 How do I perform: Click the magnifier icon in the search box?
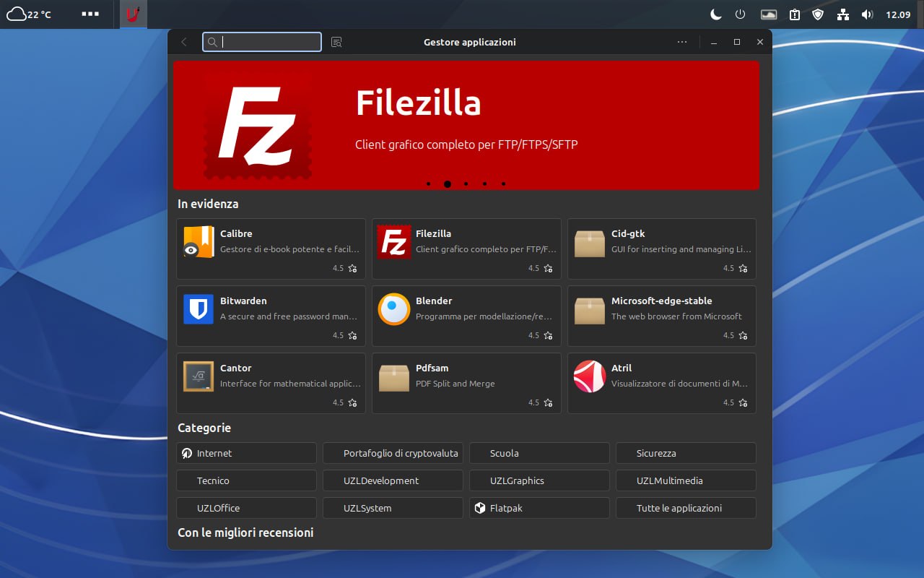[212, 42]
